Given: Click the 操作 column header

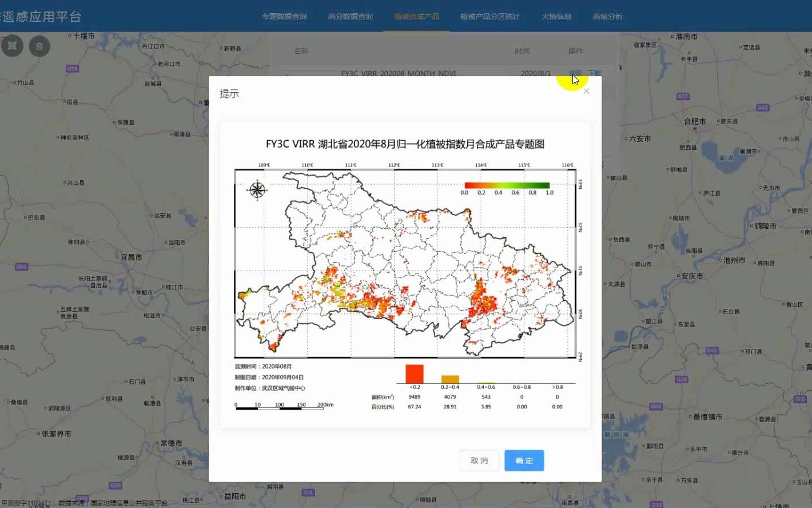Looking at the screenshot, I should (576, 51).
